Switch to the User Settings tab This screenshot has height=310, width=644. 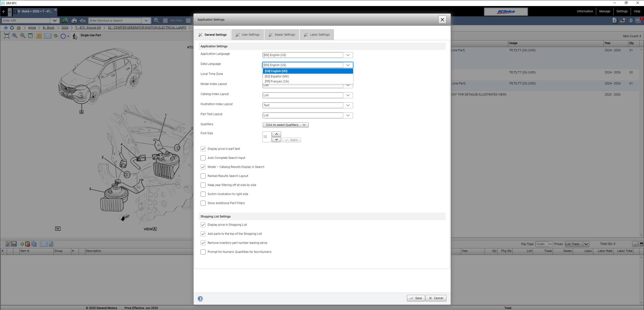pos(247,35)
